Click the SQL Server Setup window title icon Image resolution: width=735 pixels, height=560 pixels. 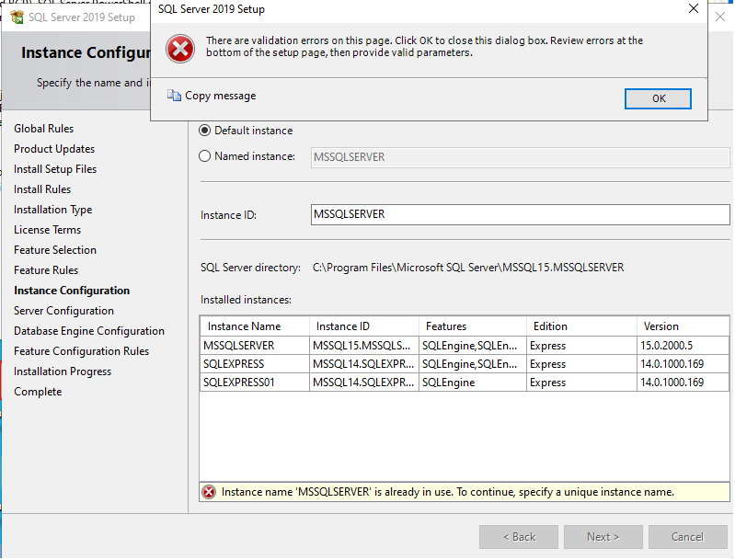point(17,17)
